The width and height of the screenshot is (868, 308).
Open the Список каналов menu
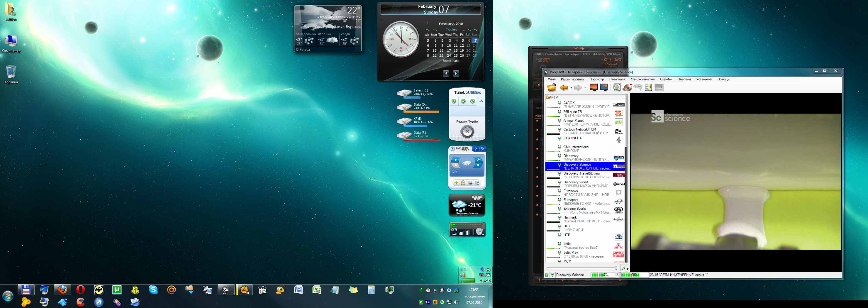pos(642,79)
